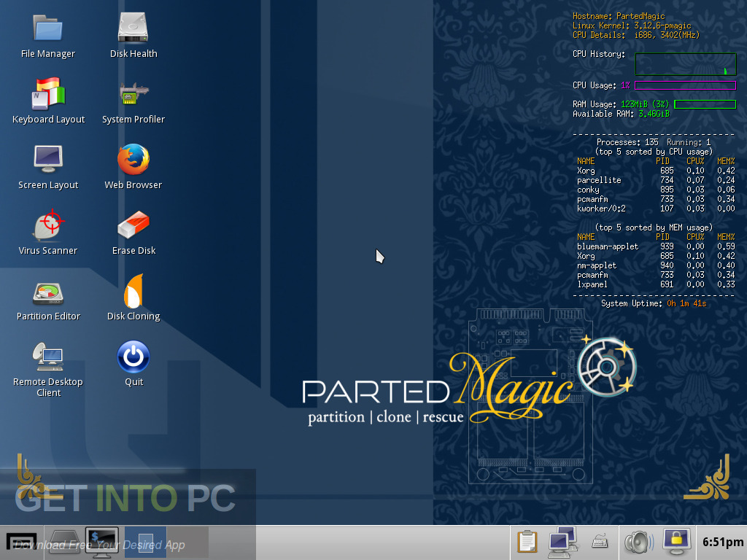Click the 'nm-applet' process row
747x560 pixels.
[x=656, y=265]
